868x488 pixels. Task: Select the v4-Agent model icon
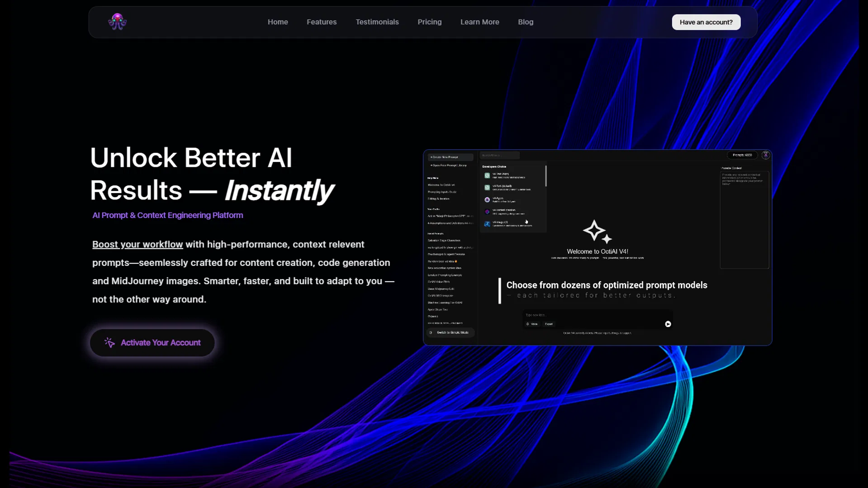[487, 199]
